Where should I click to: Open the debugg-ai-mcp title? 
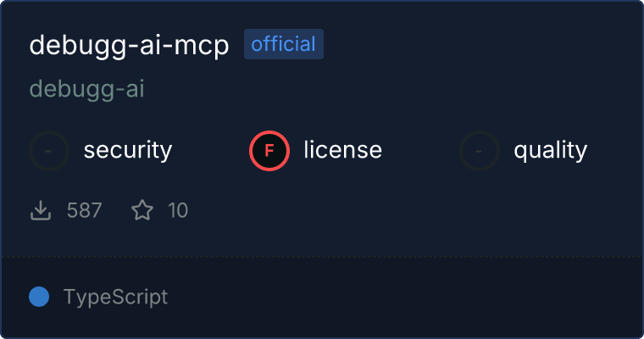[129, 45]
